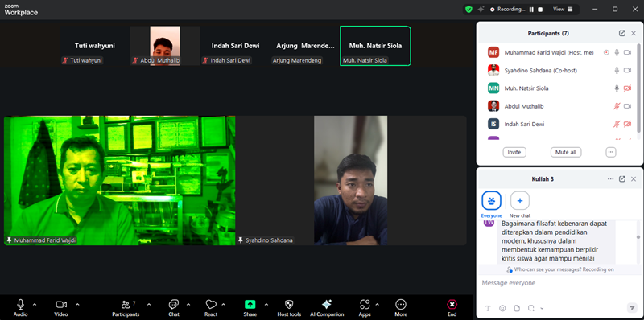Pause the recording
Viewport: 644px width, 320px height.
point(531,10)
